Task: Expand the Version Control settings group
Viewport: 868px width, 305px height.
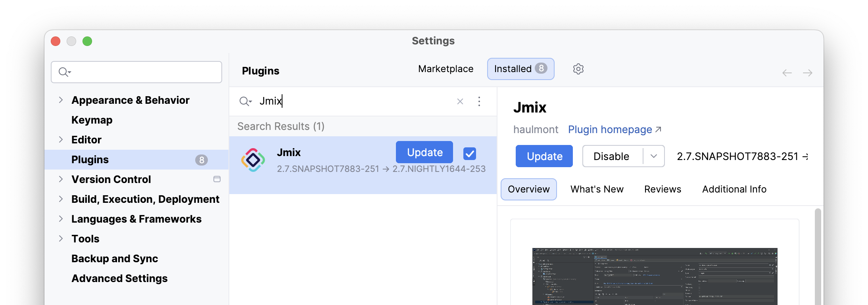Action: tap(61, 179)
